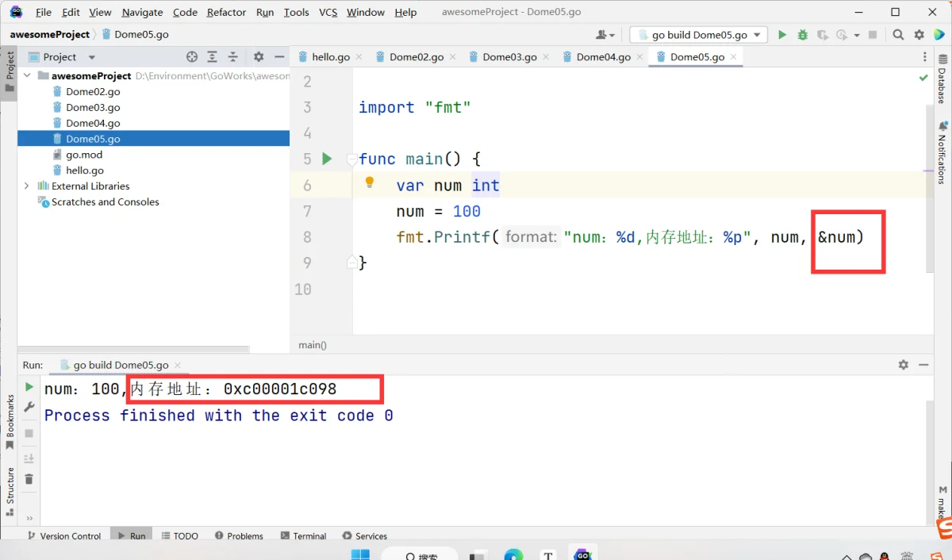
Task: Click Run with Coverage icon in toolbar
Action: pyautogui.click(x=823, y=35)
